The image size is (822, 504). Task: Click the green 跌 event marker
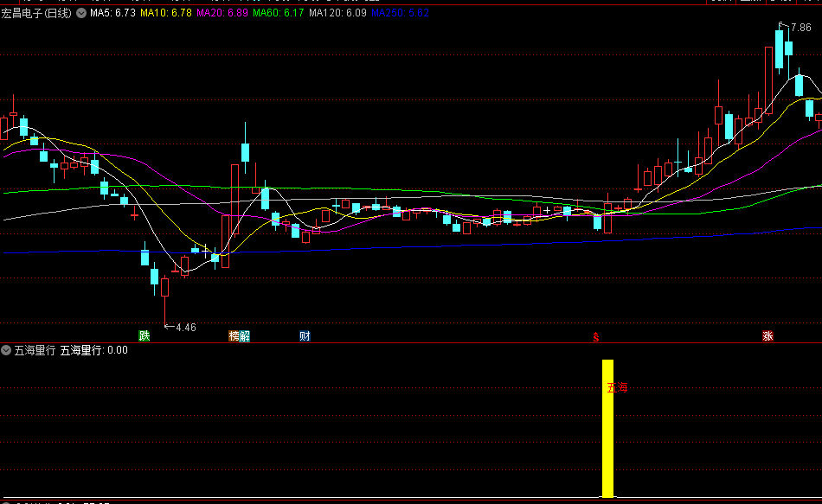coord(144,335)
